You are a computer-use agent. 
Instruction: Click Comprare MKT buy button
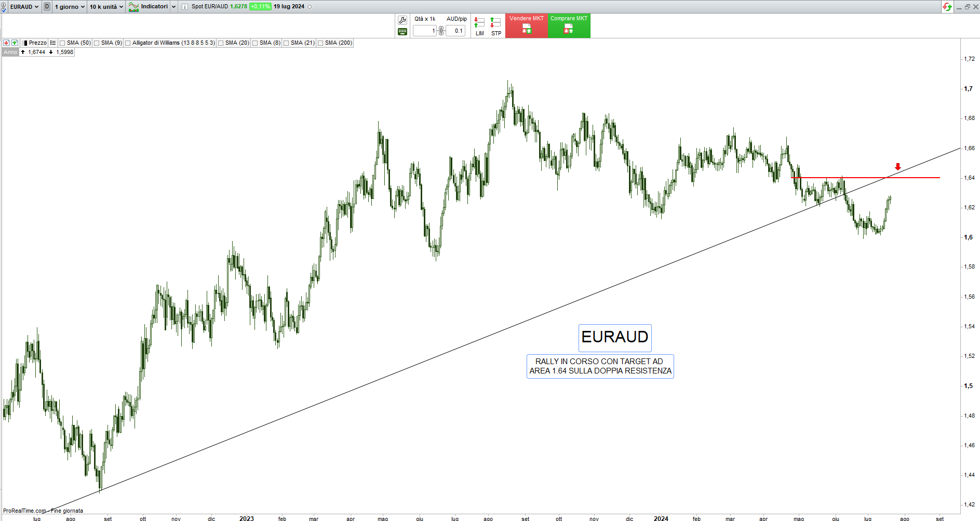point(569,25)
